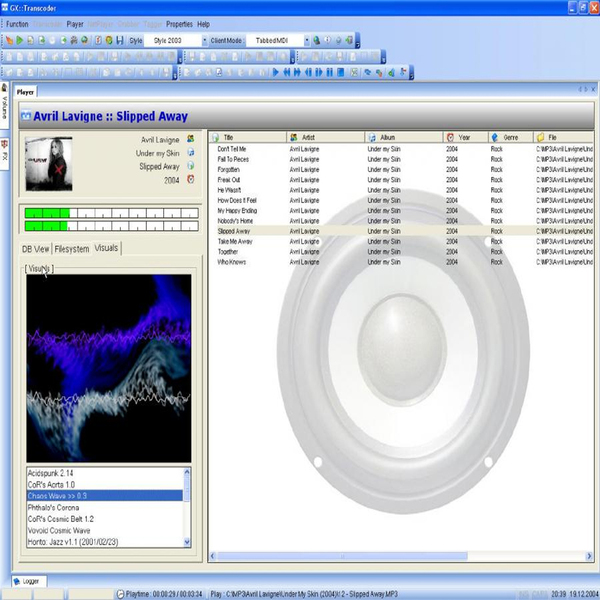The width and height of the screenshot is (600, 600).
Task: Expand the top toolbar overflow chevron
Action: [x=357, y=40]
